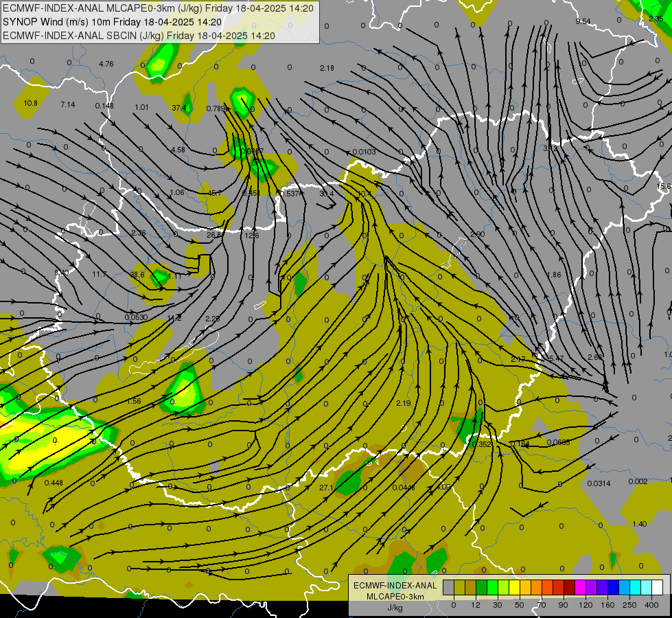Image resolution: width=672 pixels, height=618 pixels.
Task: Click the legend scale label 250
Action: point(629,605)
